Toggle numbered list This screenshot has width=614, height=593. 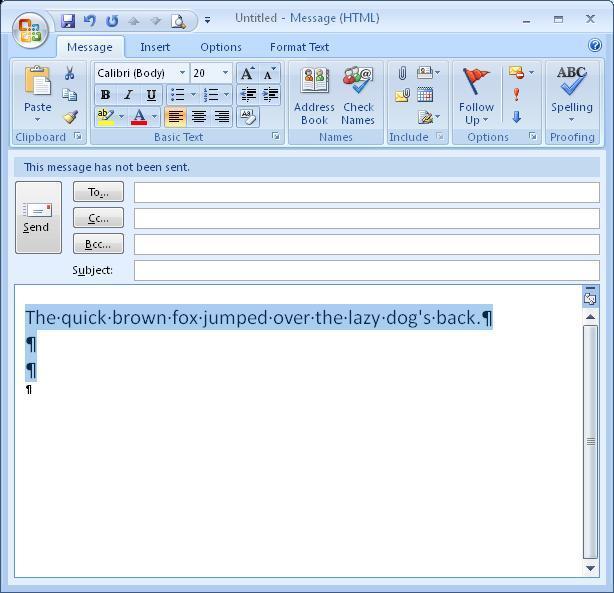[211, 95]
